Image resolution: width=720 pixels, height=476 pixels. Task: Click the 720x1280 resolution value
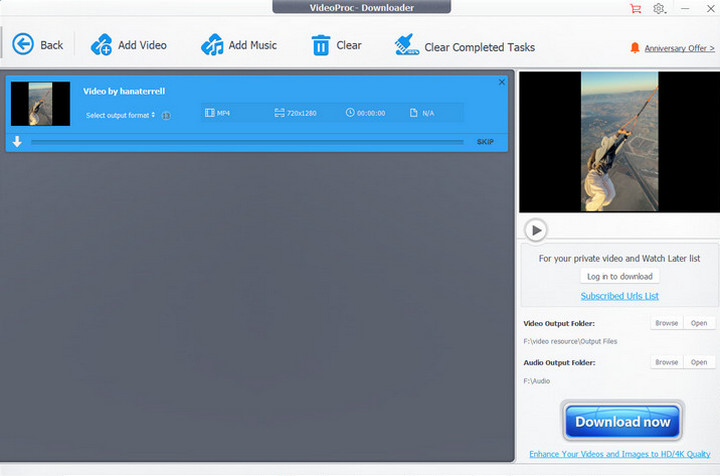click(302, 113)
